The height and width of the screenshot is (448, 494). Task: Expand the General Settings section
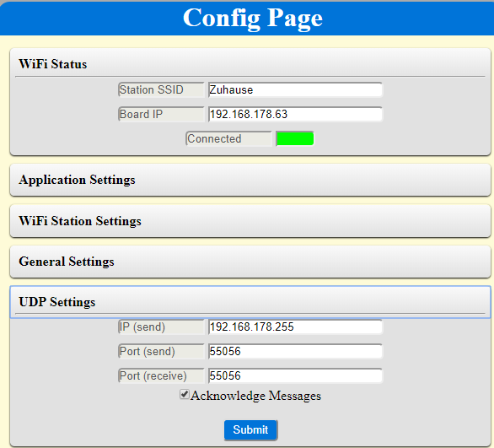[250, 262]
